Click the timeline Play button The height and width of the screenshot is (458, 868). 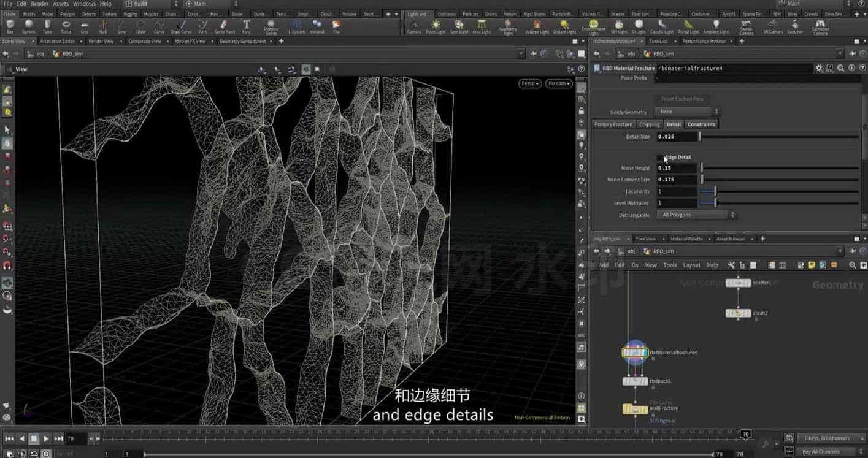(x=46, y=438)
